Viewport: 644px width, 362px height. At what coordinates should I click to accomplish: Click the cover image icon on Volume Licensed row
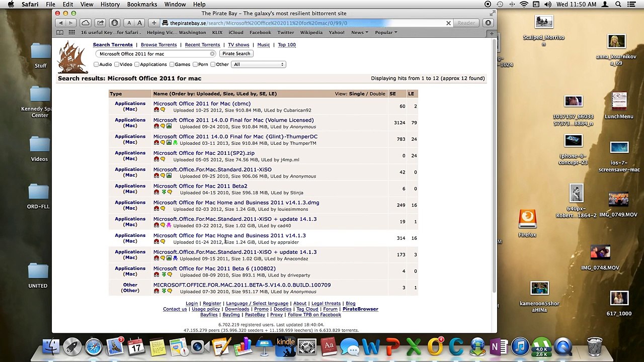pyautogui.click(x=169, y=127)
